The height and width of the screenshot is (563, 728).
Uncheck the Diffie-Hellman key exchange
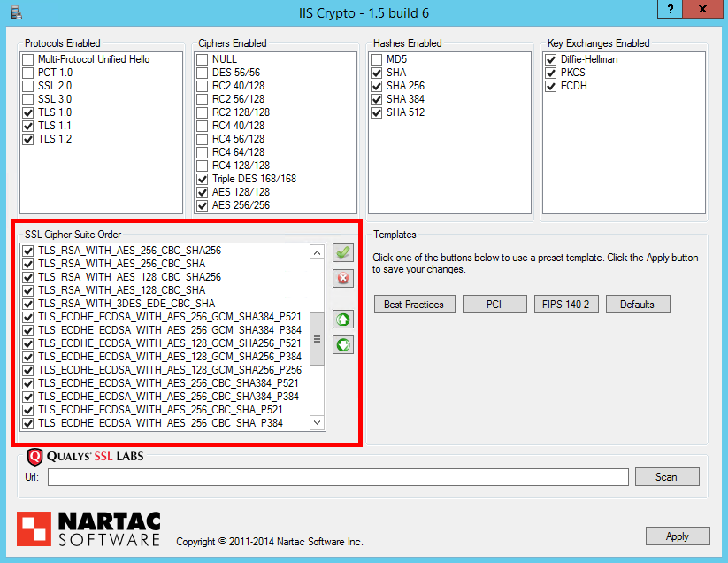pos(552,59)
